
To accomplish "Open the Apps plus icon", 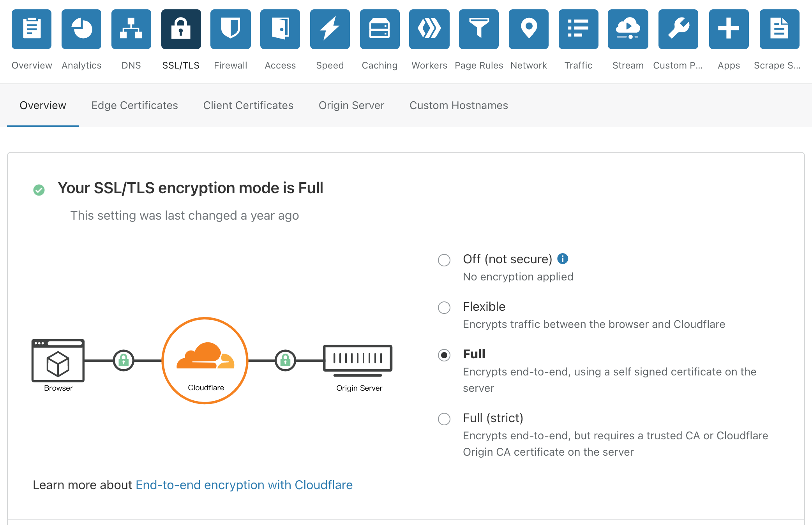I will [729, 29].
